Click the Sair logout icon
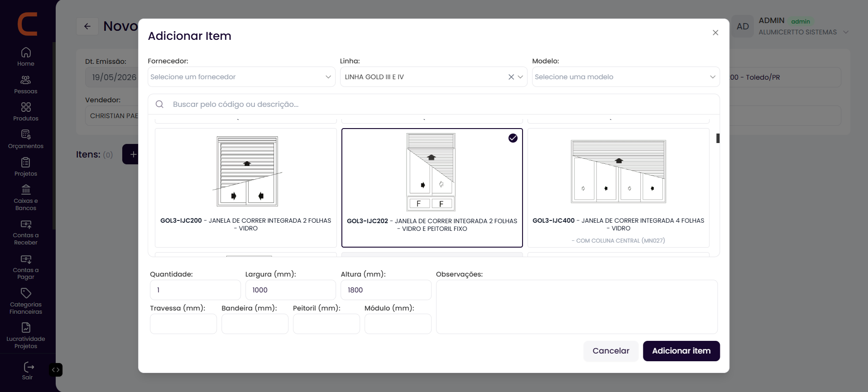Viewport: 868px width, 392px height. 29,367
